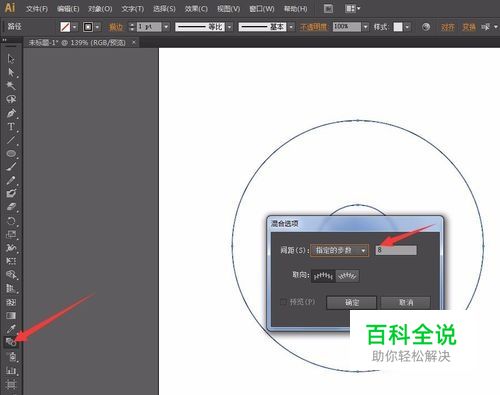The image size is (500, 395).
Task: Click the Go to Bridge icon
Action: (328, 8)
